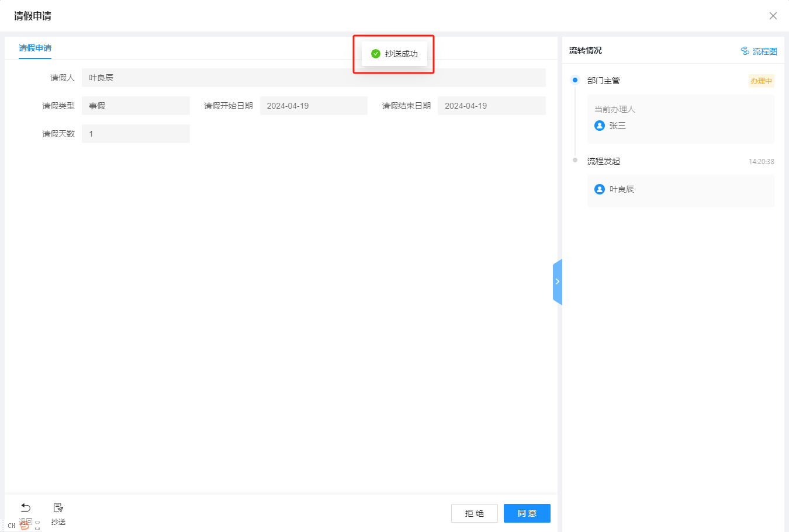Select the 部门主管 timeline node dot
This screenshot has height=532, width=789.
click(575, 80)
